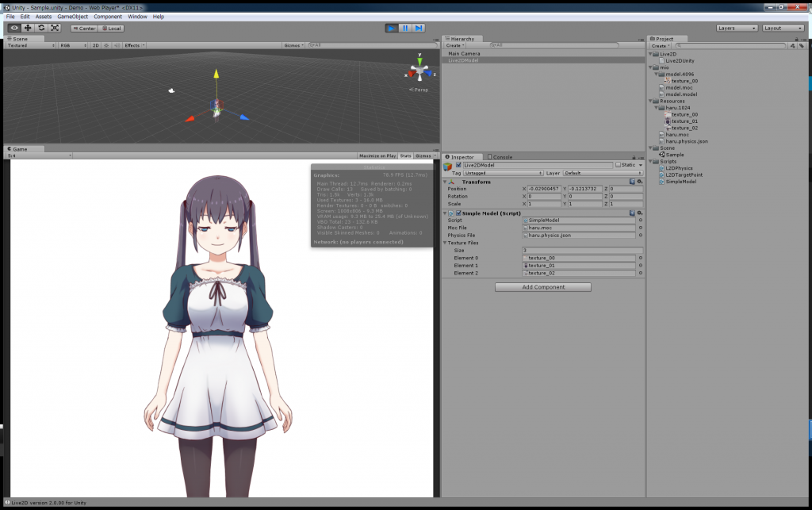The height and width of the screenshot is (510, 812).
Task: Open the GameObject menu
Action: click(x=72, y=17)
